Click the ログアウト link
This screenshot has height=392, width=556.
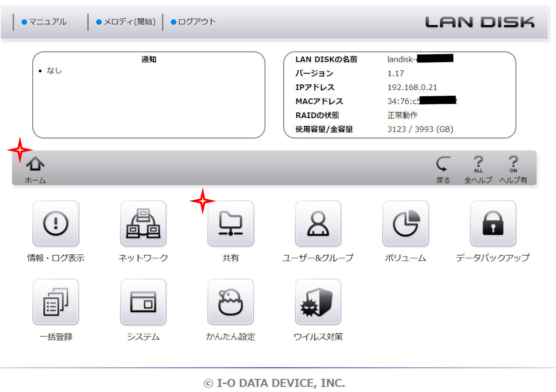193,22
